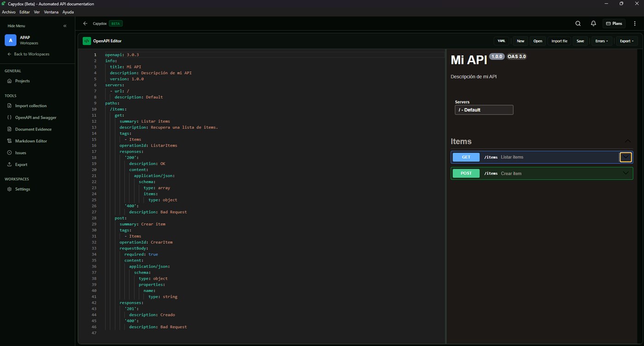Click editor line 1 'openapi: 3.0.3'
Viewport: 644px width, 346px height.
point(122,55)
